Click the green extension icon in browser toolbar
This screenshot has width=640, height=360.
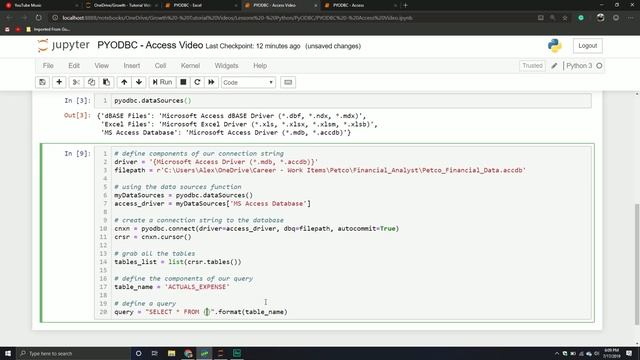581,18
